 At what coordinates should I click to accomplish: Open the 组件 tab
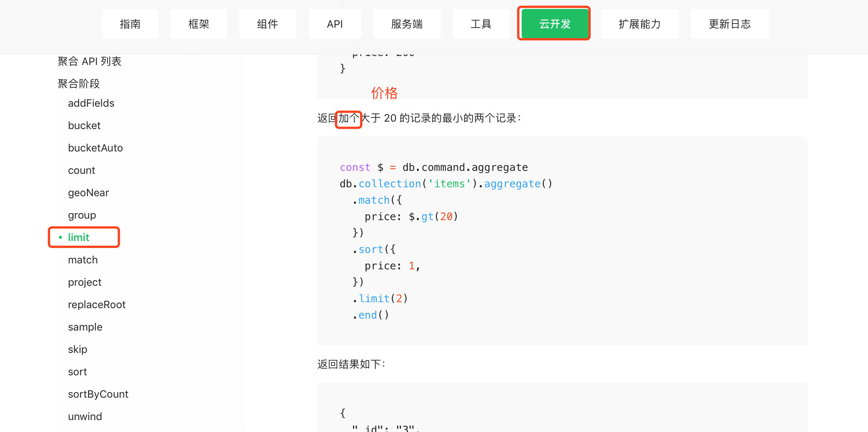click(267, 24)
